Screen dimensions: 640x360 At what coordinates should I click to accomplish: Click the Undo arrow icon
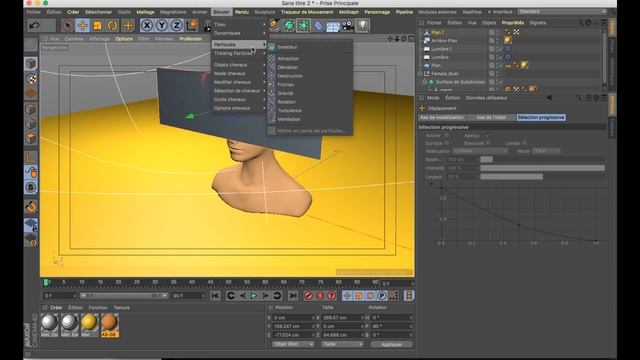coord(35,26)
